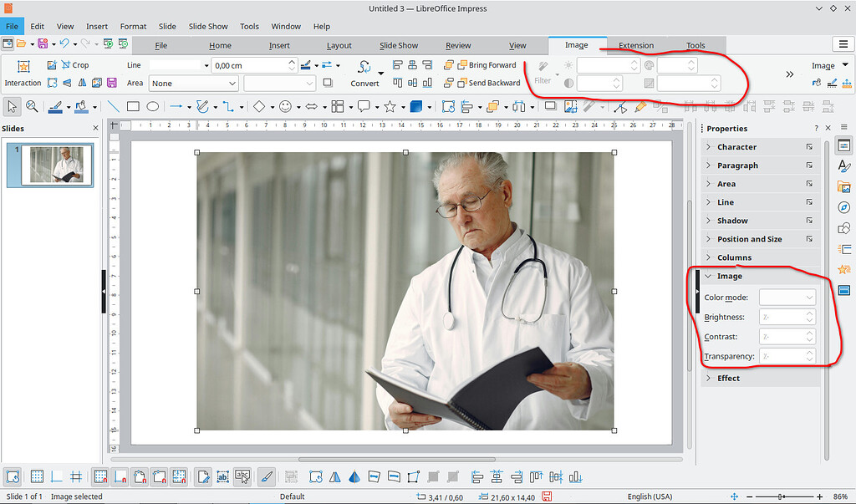Open the Area fill type dropdown showing None
Image resolution: width=856 pixels, height=504 pixels.
192,83
